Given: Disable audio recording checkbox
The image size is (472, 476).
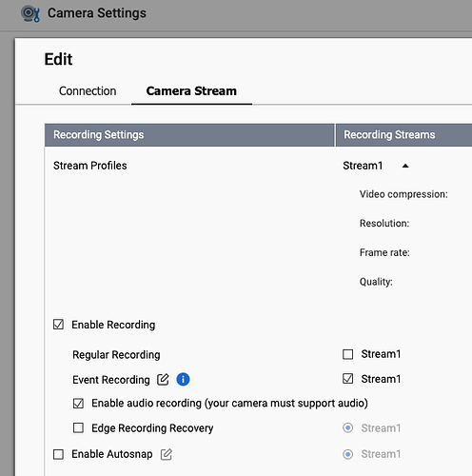Looking at the screenshot, I should point(78,404).
